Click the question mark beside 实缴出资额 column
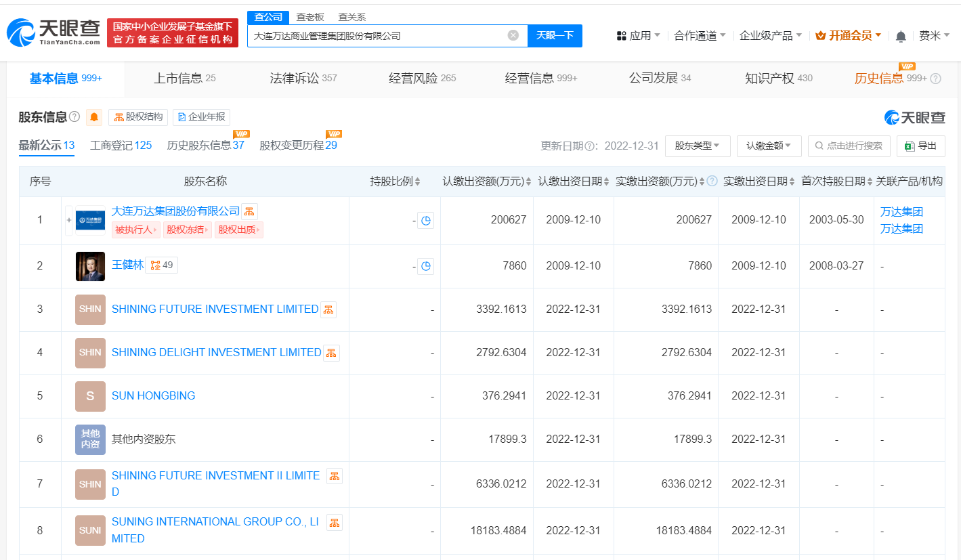The height and width of the screenshot is (560, 961). tap(710, 181)
